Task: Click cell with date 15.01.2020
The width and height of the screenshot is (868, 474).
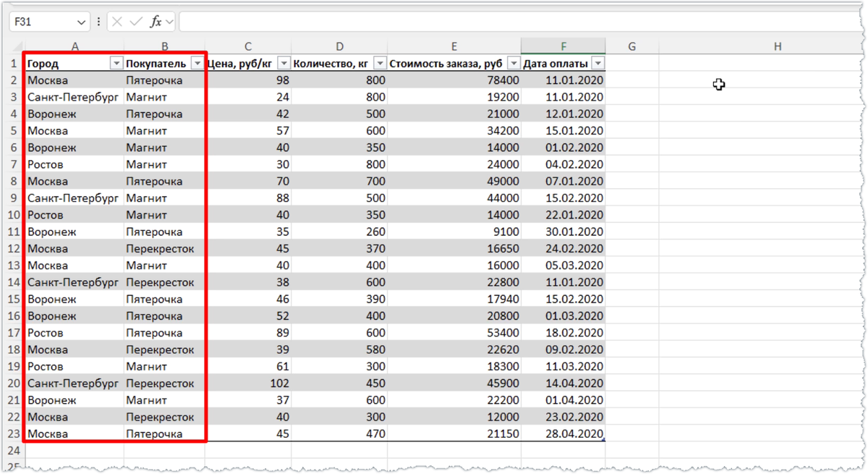Action: 563,131
